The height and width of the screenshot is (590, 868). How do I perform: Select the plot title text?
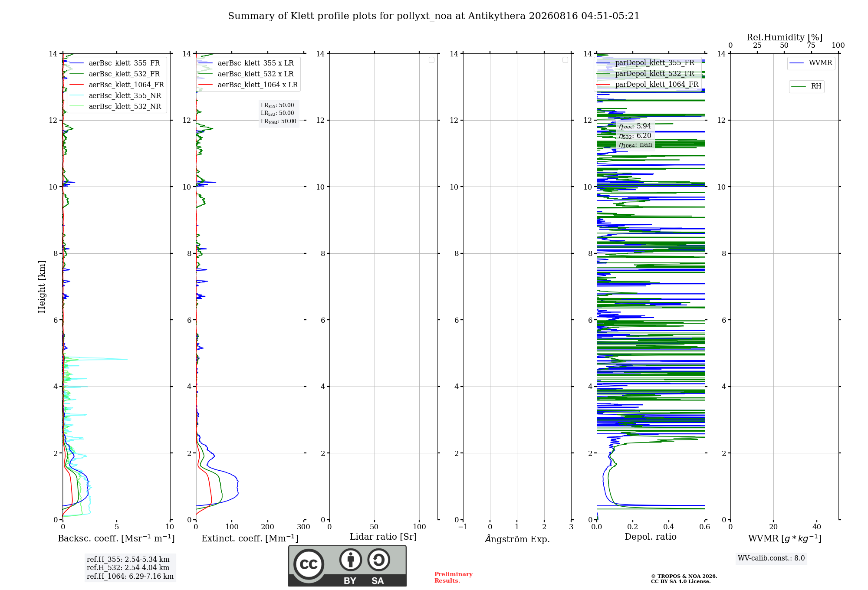click(434, 16)
